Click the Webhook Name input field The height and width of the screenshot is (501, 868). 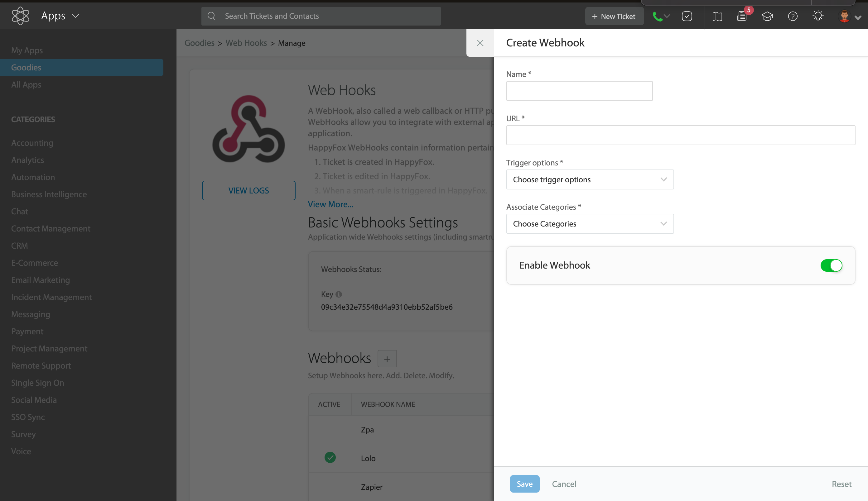tap(579, 91)
